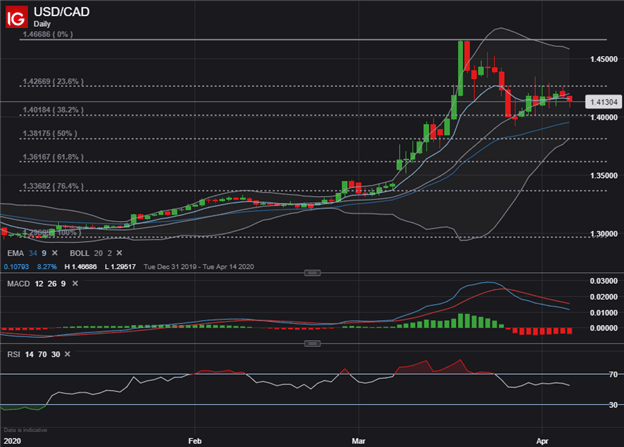Click the H 1.46686 high value
Screen dimensions: 624x447
80,267
